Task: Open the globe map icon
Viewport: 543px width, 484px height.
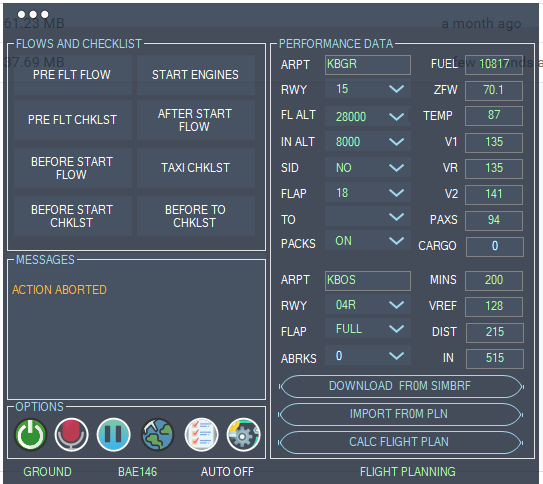Action: pyautogui.click(x=158, y=434)
